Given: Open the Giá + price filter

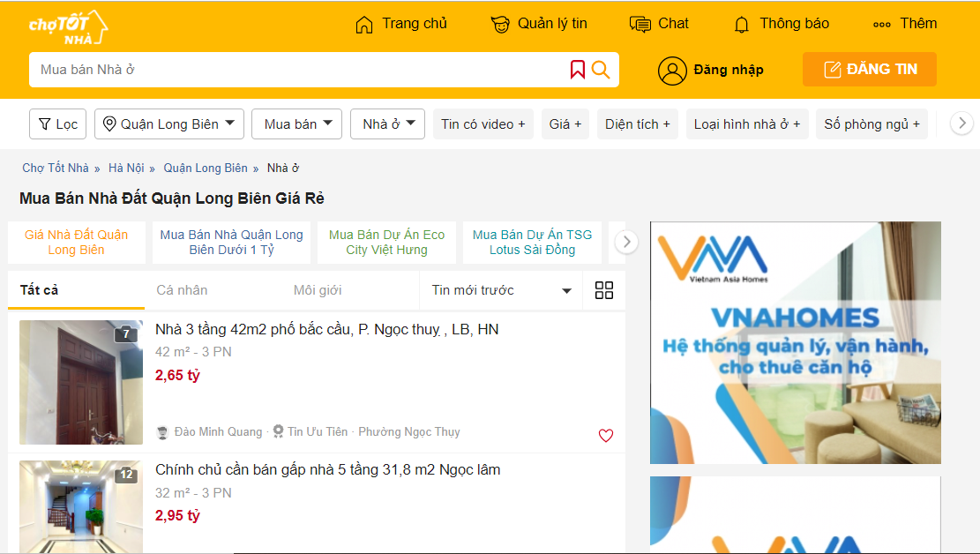Looking at the screenshot, I should click(x=565, y=124).
